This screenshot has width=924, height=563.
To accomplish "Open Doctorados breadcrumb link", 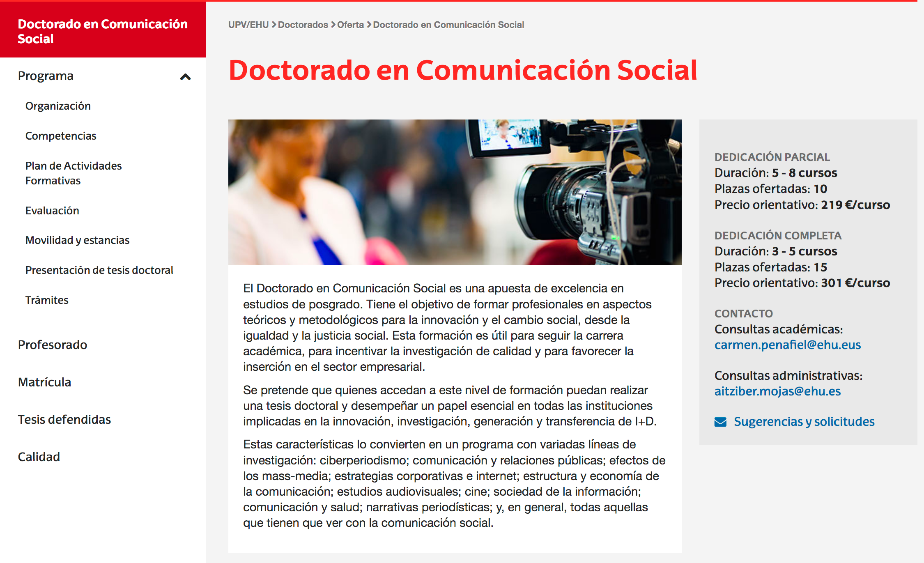I will click(303, 25).
